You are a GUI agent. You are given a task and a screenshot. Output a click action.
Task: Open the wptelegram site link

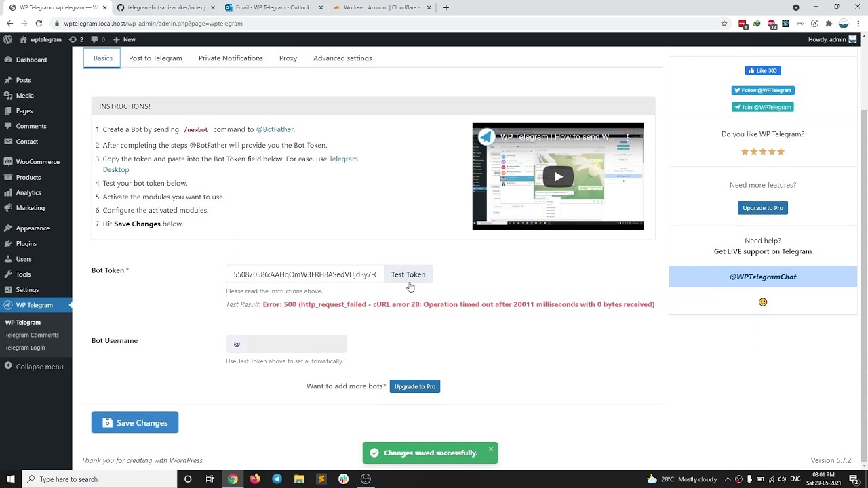pos(41,39)
